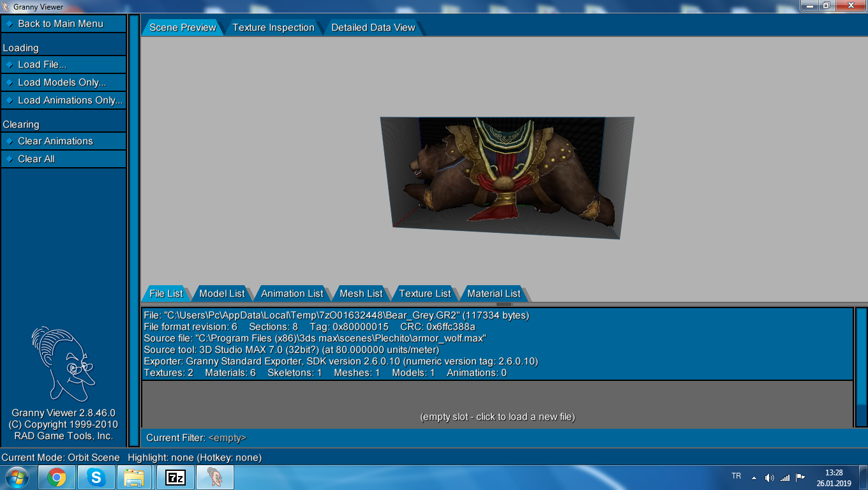The height and width of the screenshot is (490, 868).
Task: Go back to the main menu
Action: pyautogui.click(x=63, y=24)
